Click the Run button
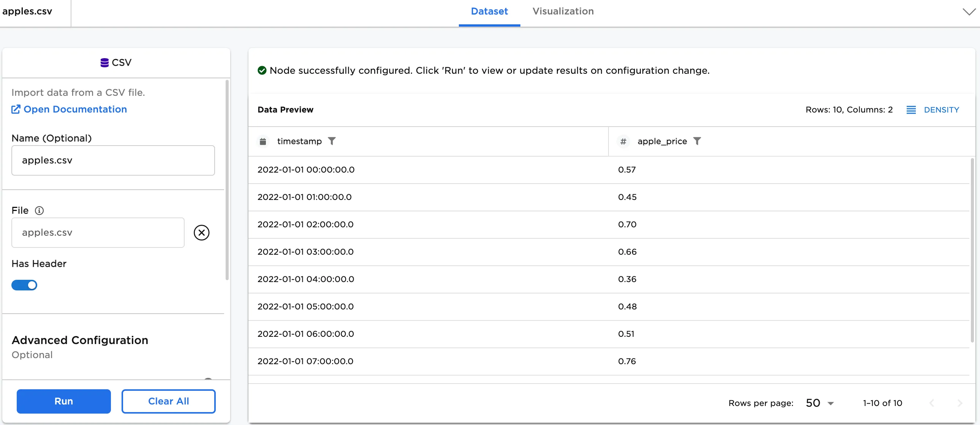The width and height of the screenshot is (980, 425). click(x=63, y=401)
